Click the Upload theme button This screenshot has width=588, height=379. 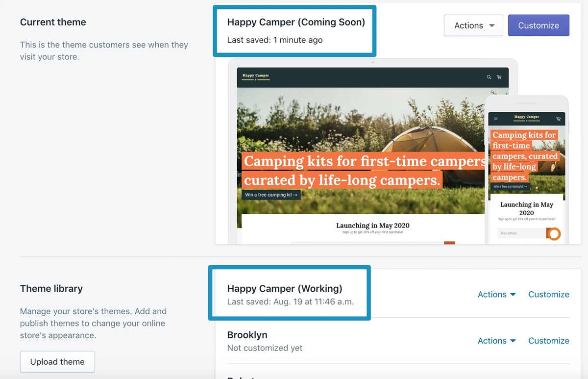(57, 362)
